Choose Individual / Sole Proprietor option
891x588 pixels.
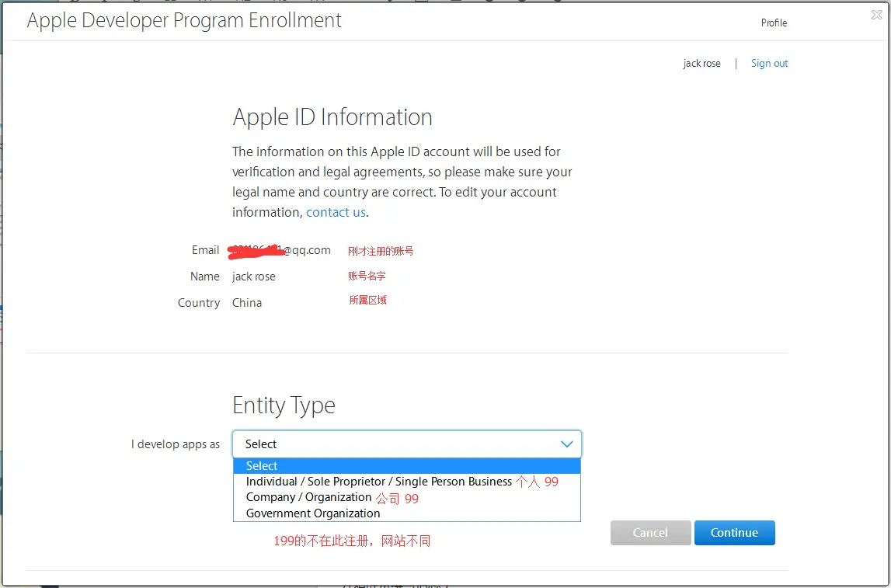tap(407, 482)
